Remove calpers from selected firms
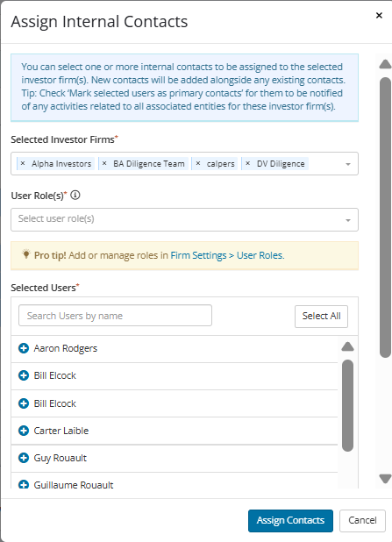This screenshot has width=392, height=542. 198,163
